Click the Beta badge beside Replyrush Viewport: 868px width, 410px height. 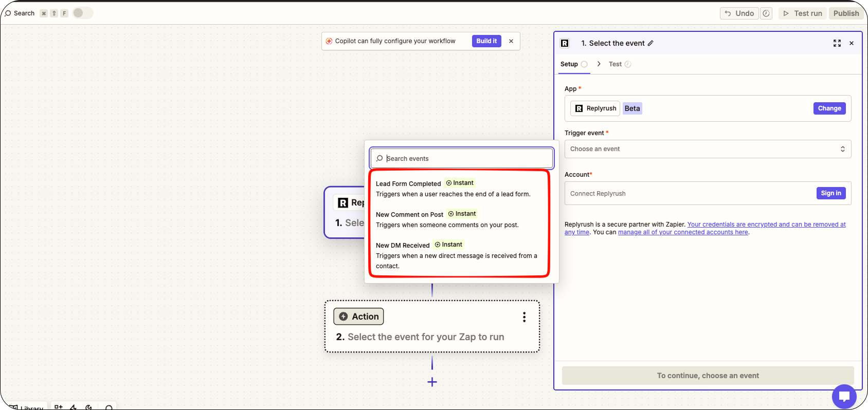click(x=632, y=108)
